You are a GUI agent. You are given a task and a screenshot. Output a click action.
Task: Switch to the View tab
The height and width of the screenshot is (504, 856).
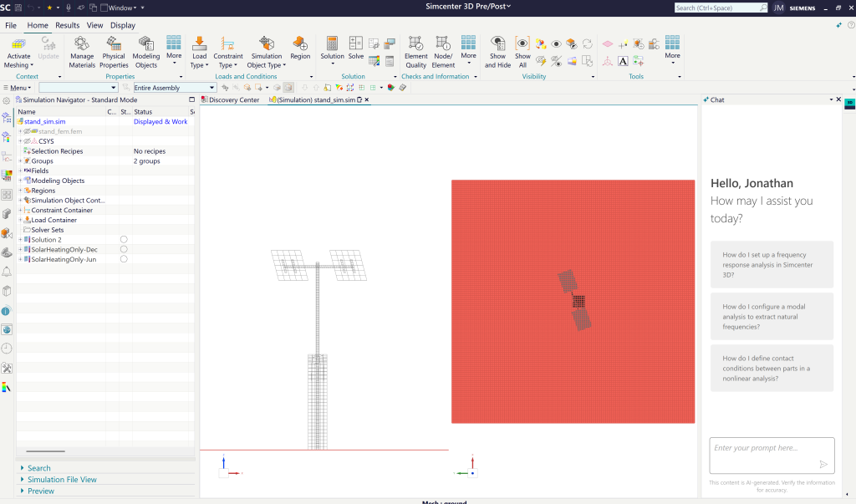click(94, 25)
